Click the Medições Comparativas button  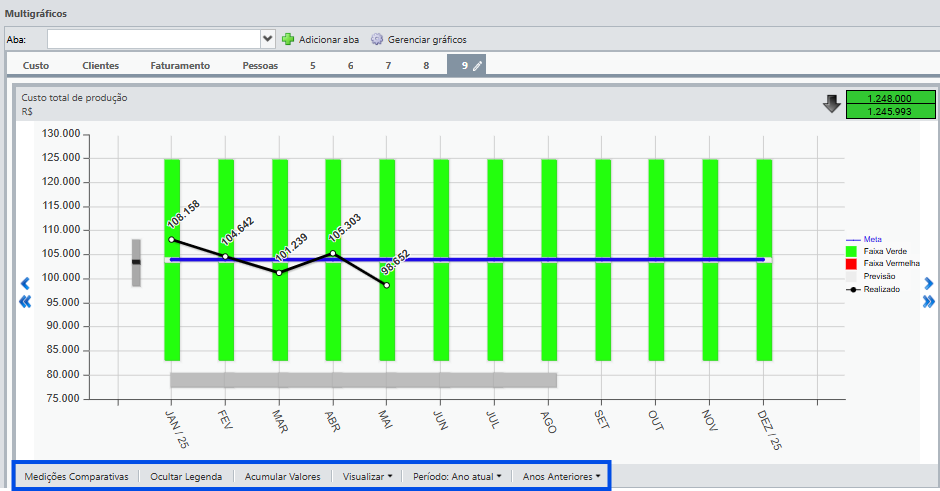[76, 477]
